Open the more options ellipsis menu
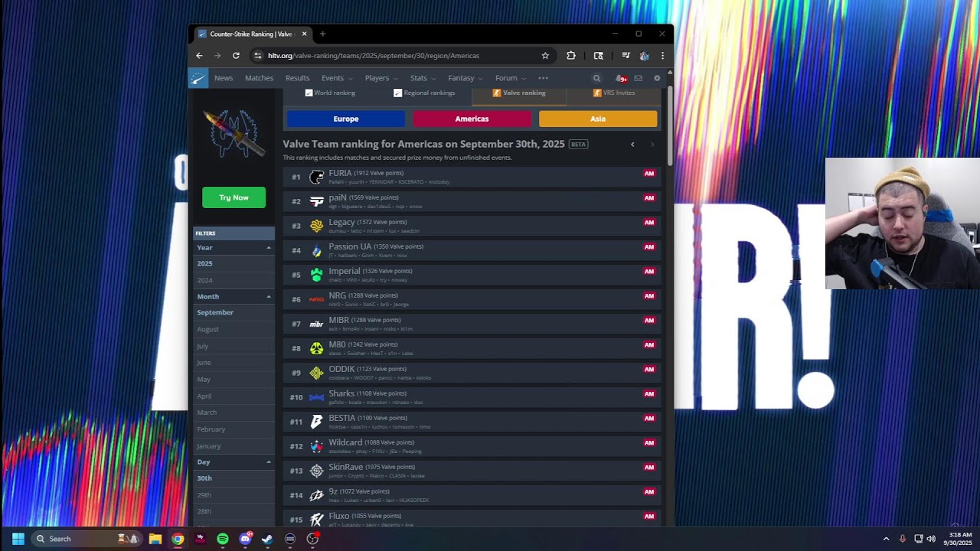980x551 pixels. 543,78
